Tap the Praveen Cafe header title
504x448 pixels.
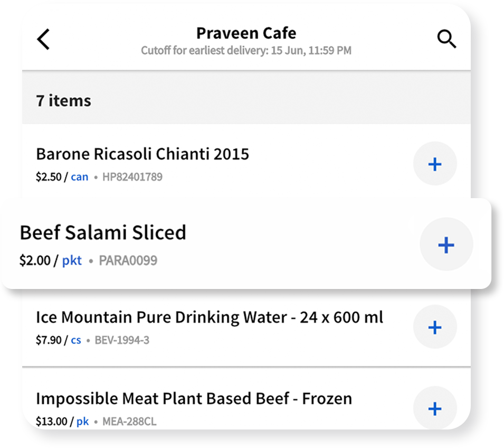(x=246, y=33)
